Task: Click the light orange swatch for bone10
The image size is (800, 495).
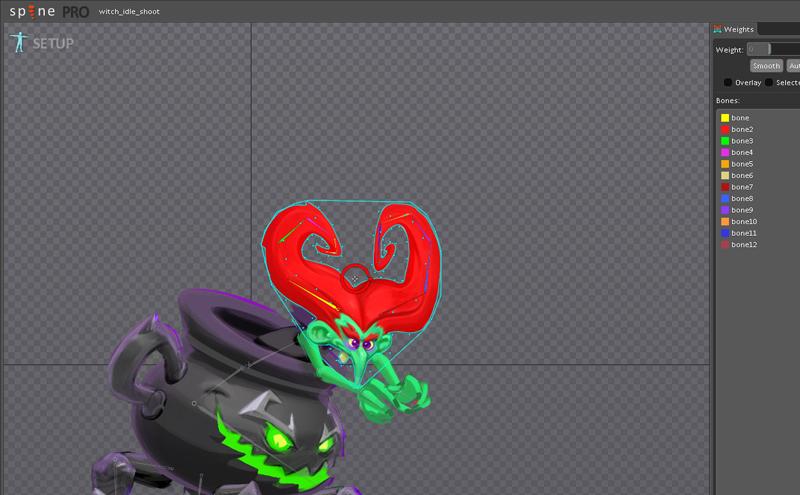Action: pyautogui.click(x=724, y=221)
